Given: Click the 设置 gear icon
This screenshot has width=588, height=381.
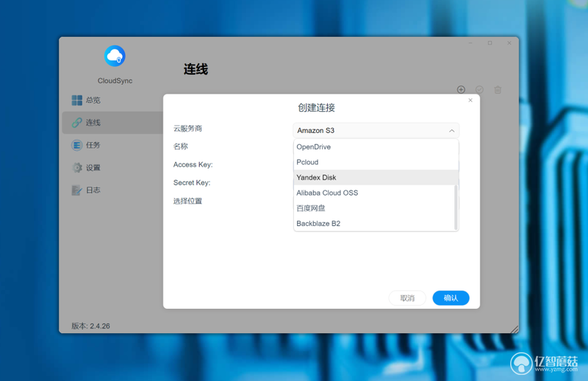Looking at the screenshot, I should click(x=77, y=168).
